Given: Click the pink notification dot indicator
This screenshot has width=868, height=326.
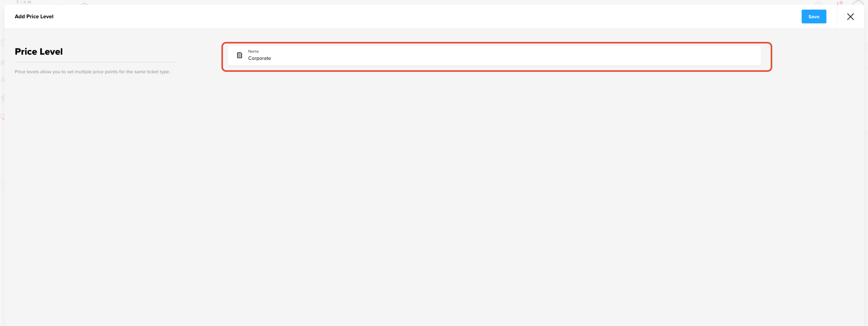Looking at the screenshot, I should click(x=841, y=2).
